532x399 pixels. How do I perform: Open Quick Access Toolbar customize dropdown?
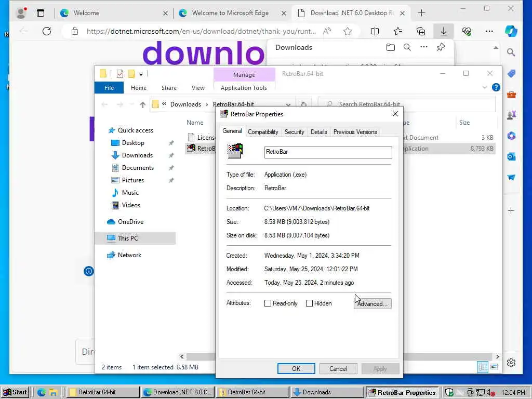[141, 74]
